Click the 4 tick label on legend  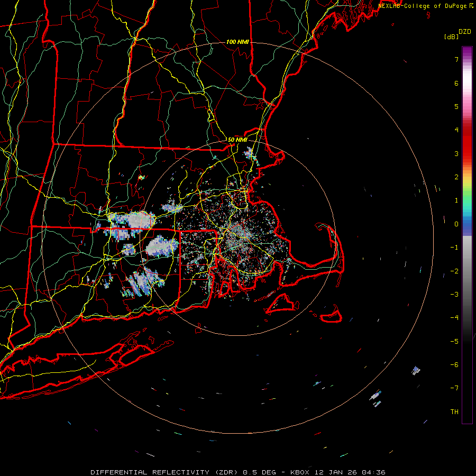point(456,130)
